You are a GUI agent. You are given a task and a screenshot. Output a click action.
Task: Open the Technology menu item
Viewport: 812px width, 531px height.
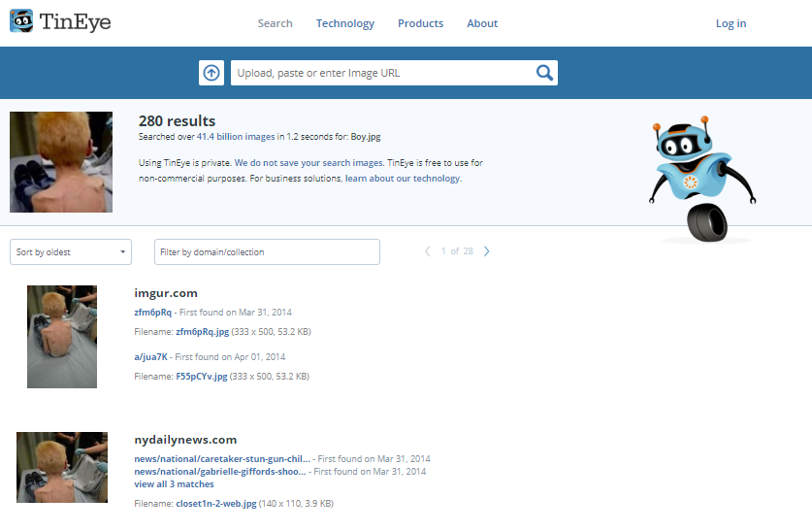[x=345, y=24]
